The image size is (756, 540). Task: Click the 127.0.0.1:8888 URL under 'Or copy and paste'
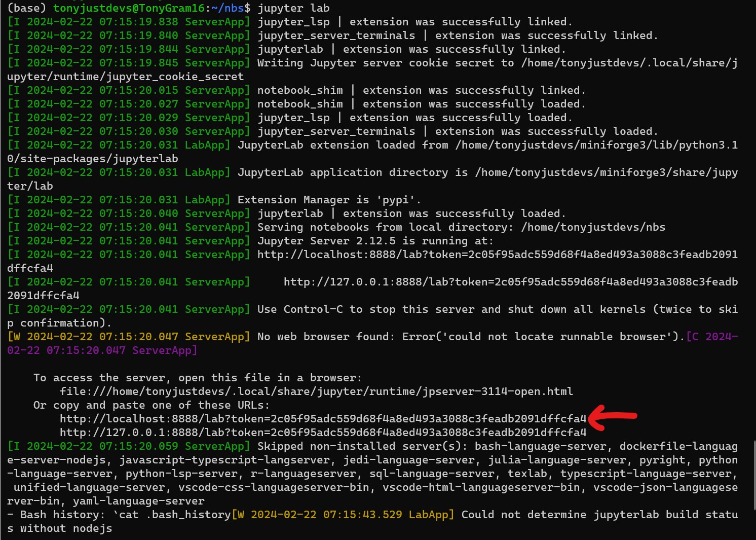click(x=323, y=433)
